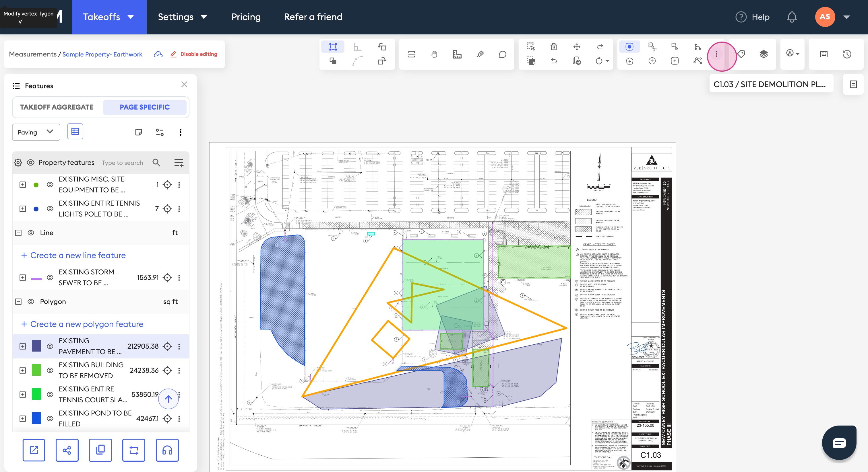Open the Settings menu

(x=182, y=17)
